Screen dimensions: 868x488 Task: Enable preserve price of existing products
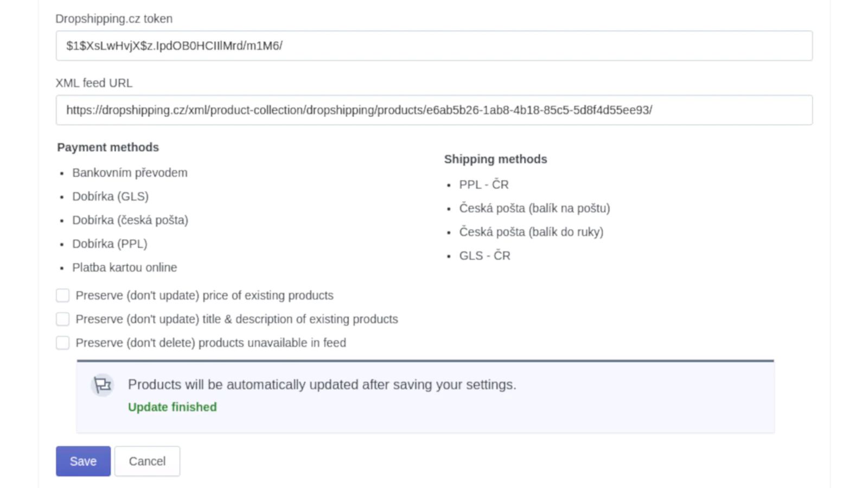(63, 296)
